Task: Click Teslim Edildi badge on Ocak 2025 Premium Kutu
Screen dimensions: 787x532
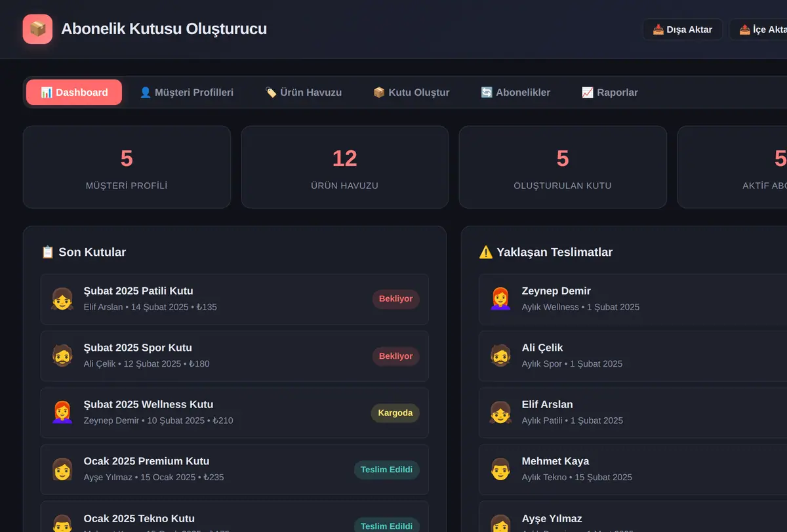Action: click(387, 470)
